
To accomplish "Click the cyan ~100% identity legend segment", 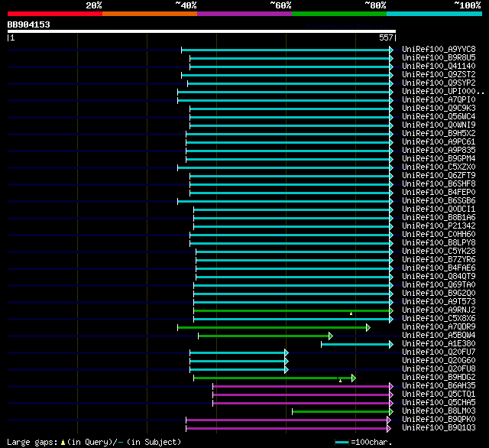I will click(x=435, y=14).
